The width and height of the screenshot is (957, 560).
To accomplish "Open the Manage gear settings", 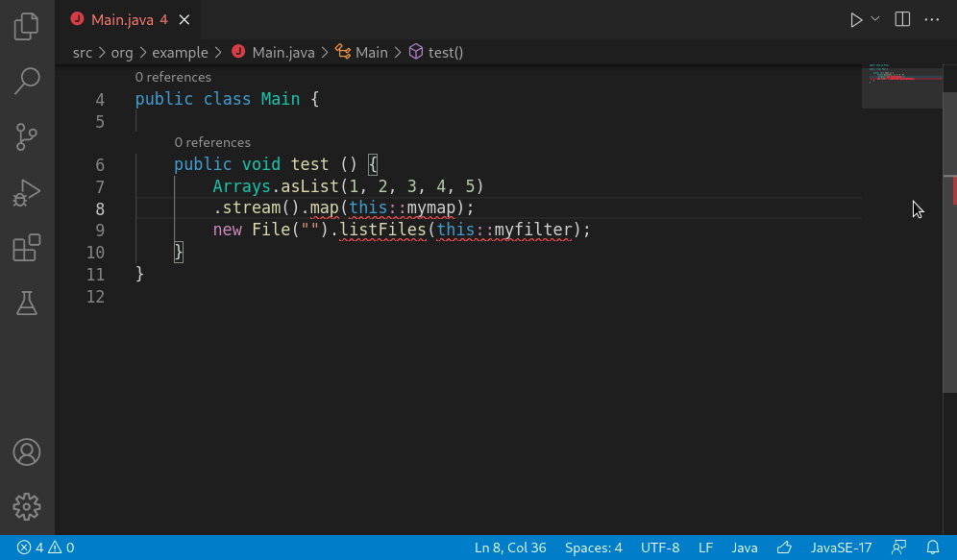I will tap(27, 506).
